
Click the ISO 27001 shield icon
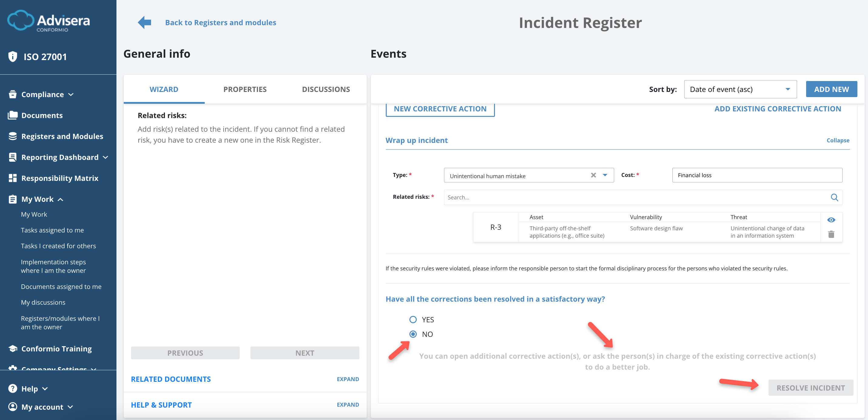tap(12, 56)
